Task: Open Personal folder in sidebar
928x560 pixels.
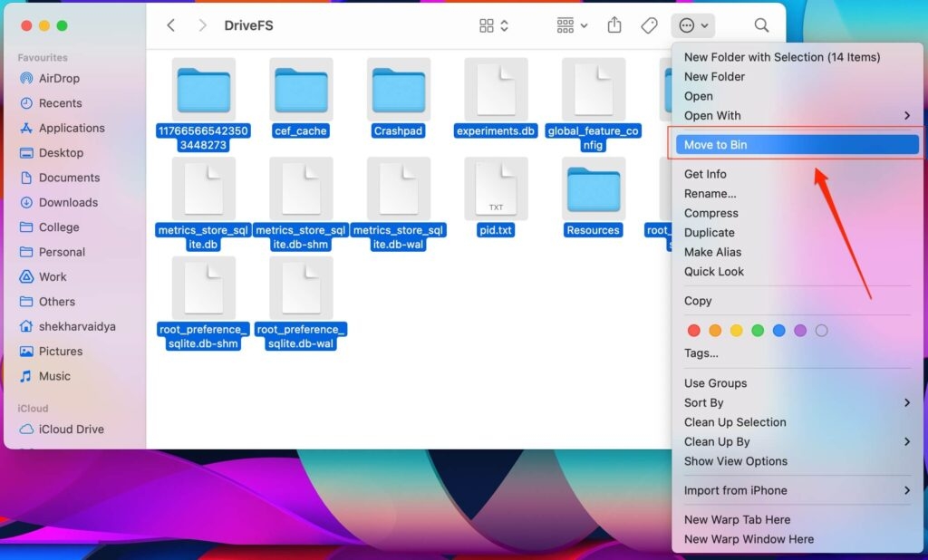Action: (62, 252)
